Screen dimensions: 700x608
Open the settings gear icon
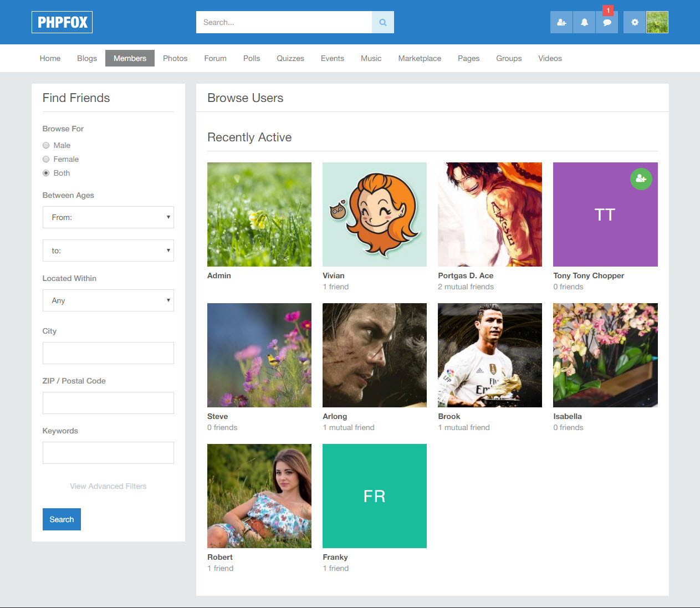tap(635, 22)
